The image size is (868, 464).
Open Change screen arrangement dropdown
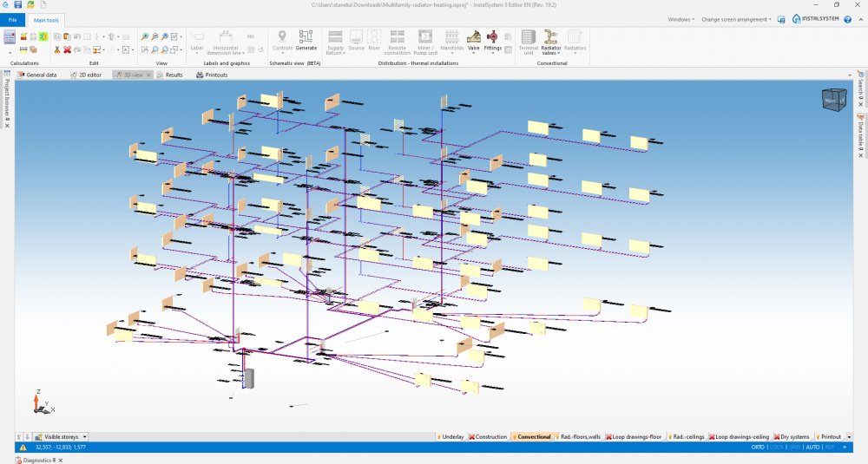tap(736, 19)
